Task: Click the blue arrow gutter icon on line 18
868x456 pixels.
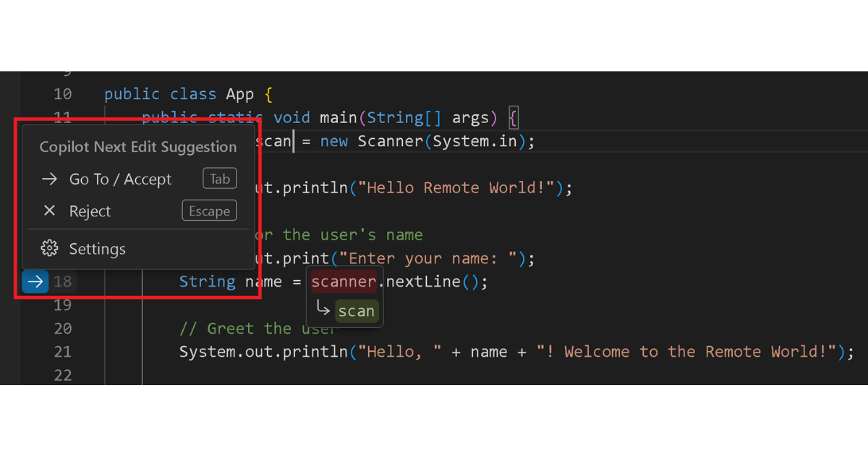Action: click(34, 282)
